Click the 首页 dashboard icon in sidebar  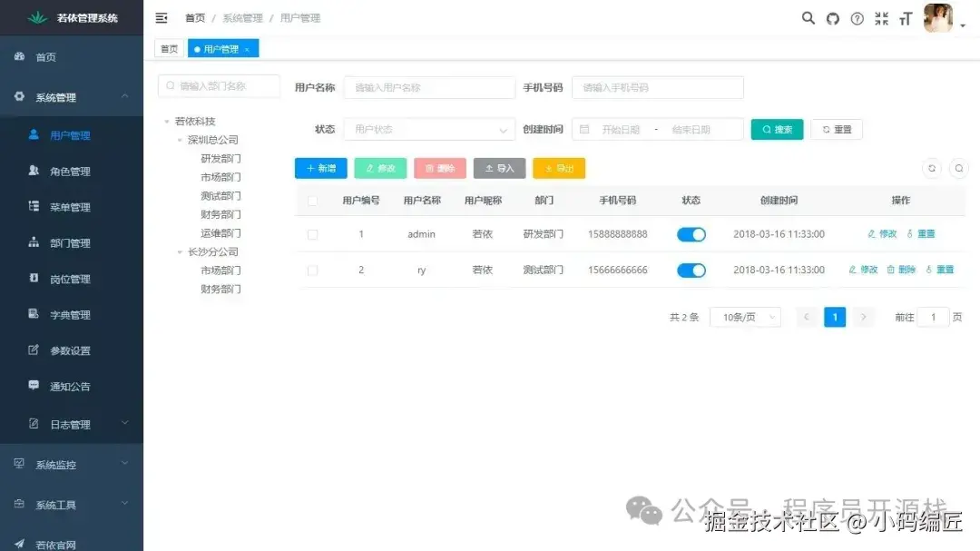coord(19,56)
